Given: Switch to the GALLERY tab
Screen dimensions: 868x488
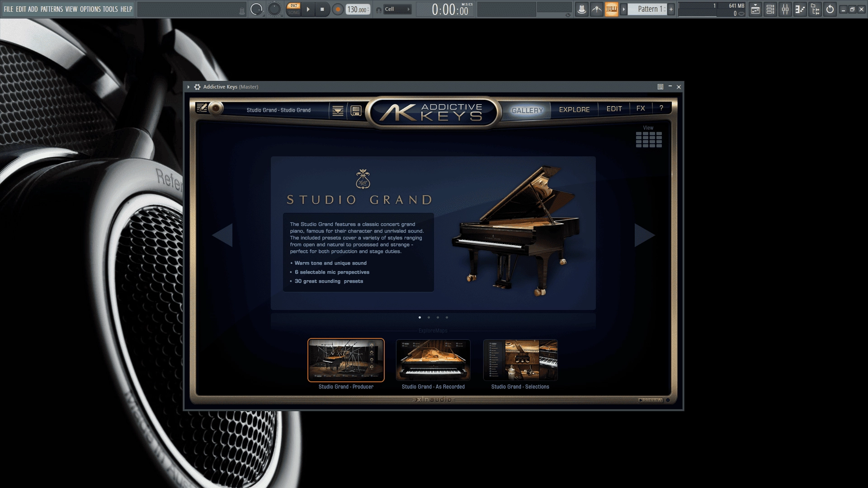Looking at the screenshot, I should [527, 110].
